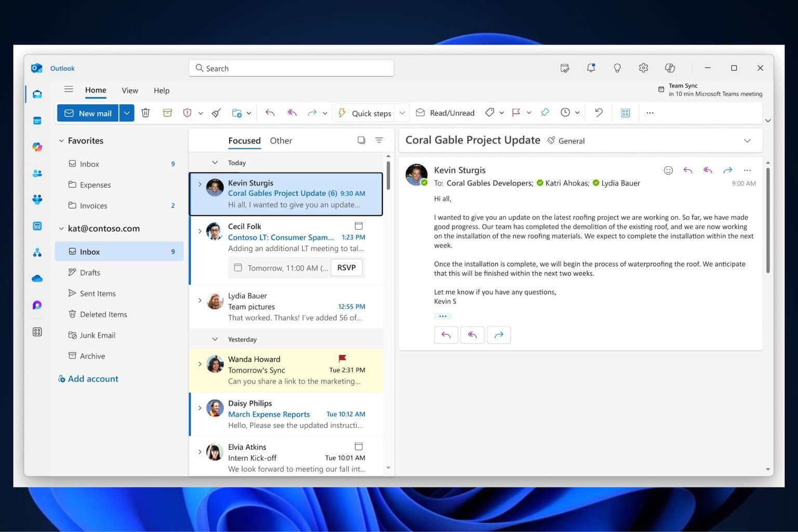Archive the selected message from toolbar

click(167, 113)
